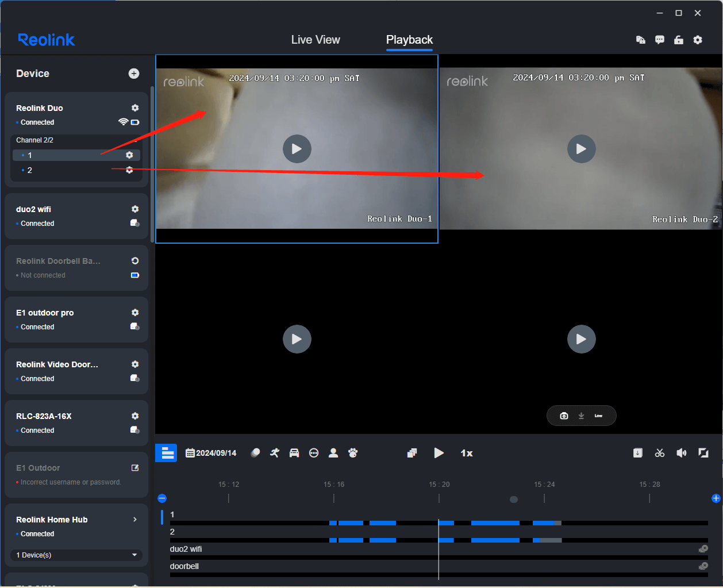Start playback with toolbar play button
This screenshot has height=588, width=723.
(439, 453)
